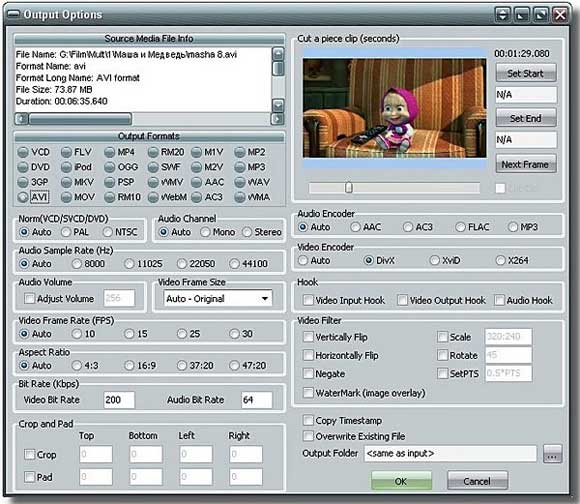The image size is (580, 504).
Task: Click the horizontal scroll right arrow in file info
Action: tap(277, 119)
